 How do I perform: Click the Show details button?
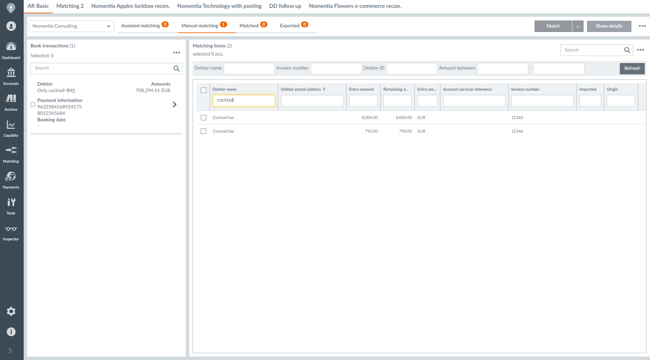[609, 26]
